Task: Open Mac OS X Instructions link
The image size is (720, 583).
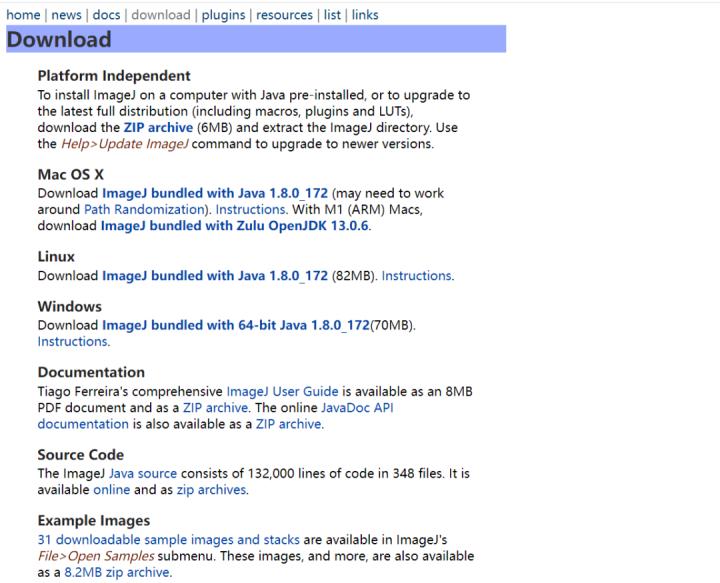Action: click(x=252, y=209)
